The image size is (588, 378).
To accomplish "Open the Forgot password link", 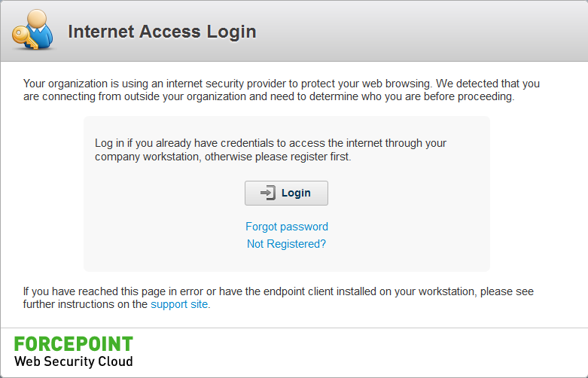I will coord(287,227).
